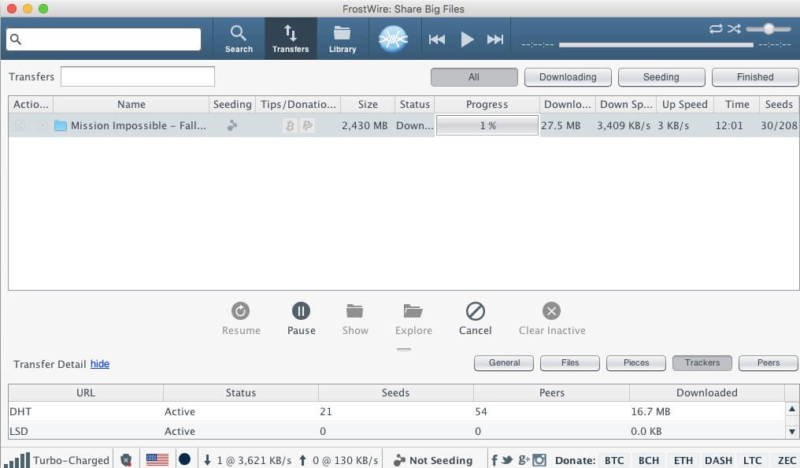The image size is (800, 468).
Task: Click the US flag language icon
Action: coord(157,460)
